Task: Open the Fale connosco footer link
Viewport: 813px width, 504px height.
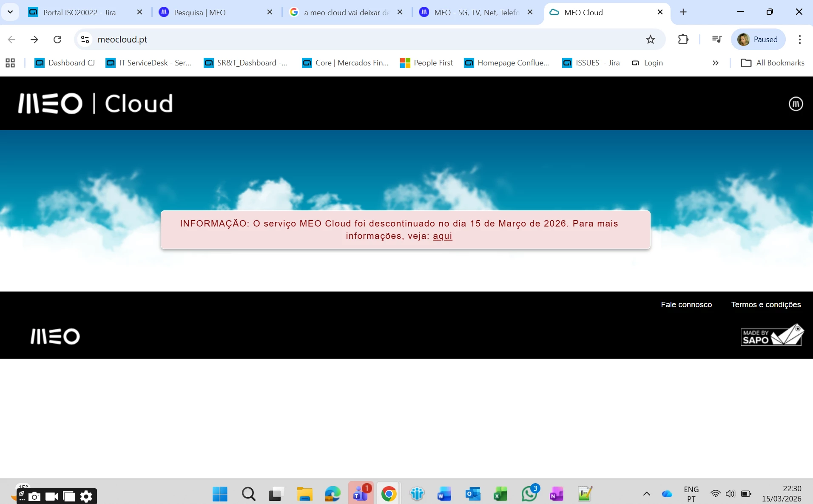Action: pos(686,304)
